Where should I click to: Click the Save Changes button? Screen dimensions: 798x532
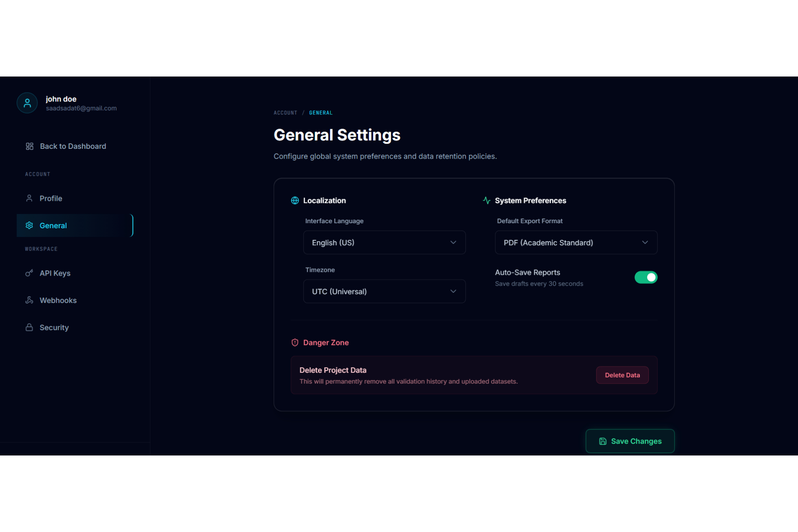pyautogui.click(x=630, y=441)
